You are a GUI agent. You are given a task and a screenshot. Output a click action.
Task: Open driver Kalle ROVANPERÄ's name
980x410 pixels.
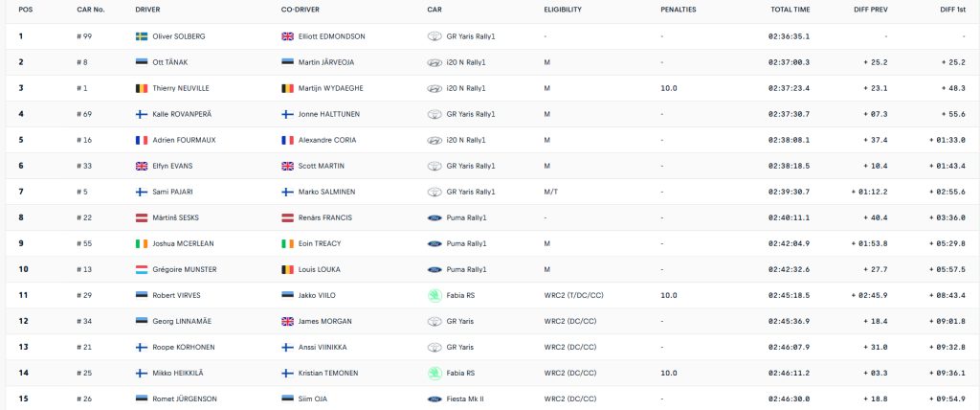(182, 115)
